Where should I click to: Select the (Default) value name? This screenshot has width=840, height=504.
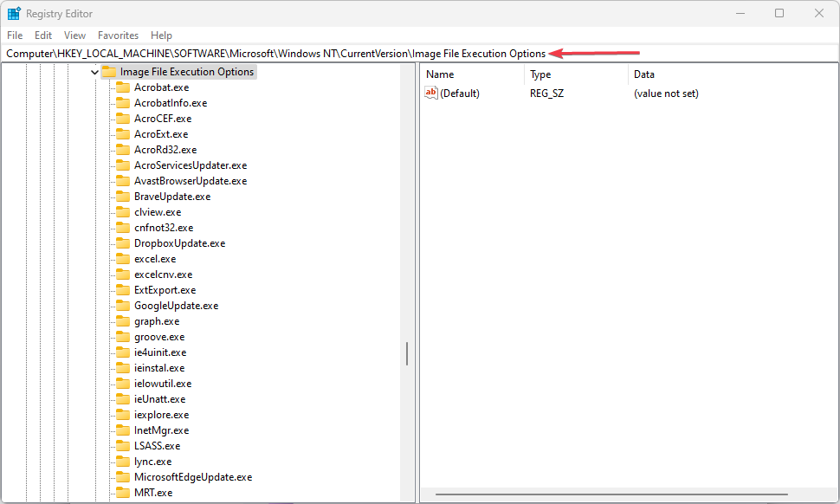(460, 94)
